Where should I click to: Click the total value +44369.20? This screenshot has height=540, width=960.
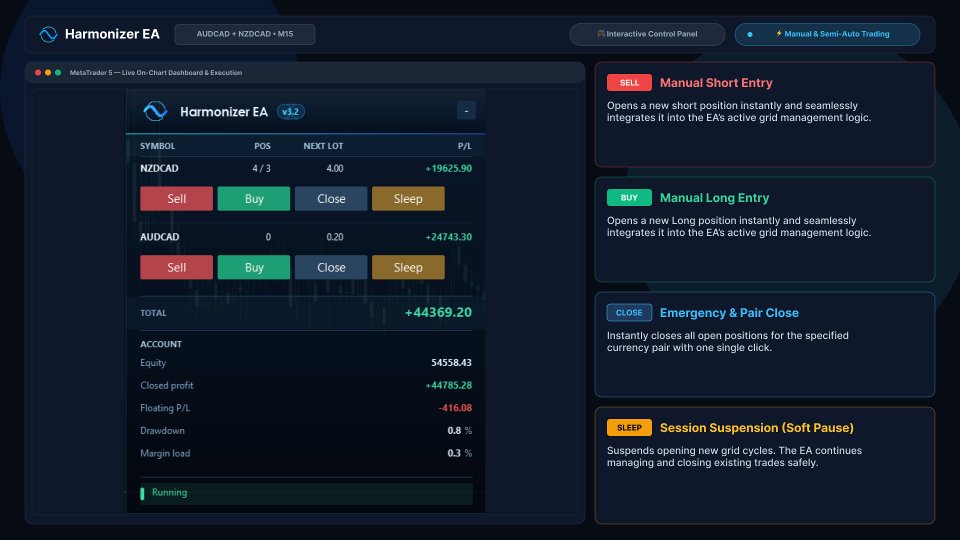pyautogui.click(x=438, y=312)
